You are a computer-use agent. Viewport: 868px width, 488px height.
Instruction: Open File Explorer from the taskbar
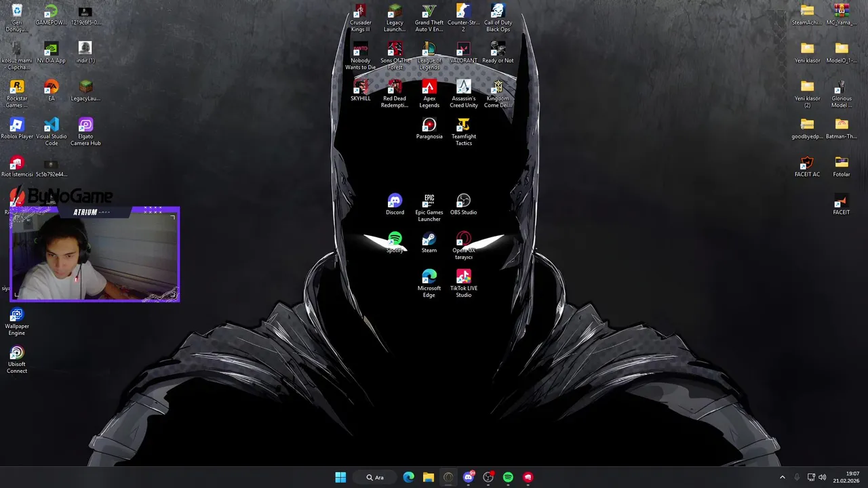[x=429, y=477]
